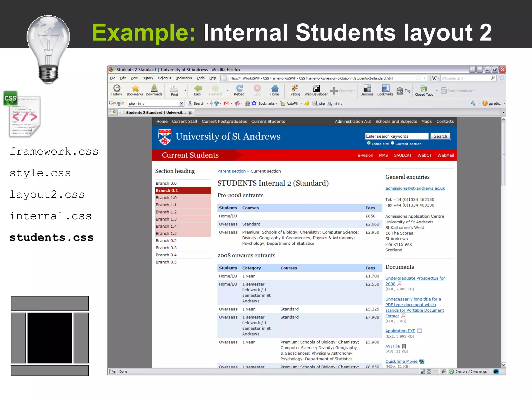Open the Closed Tabs dropdown arrow

[x=437, y=91]
